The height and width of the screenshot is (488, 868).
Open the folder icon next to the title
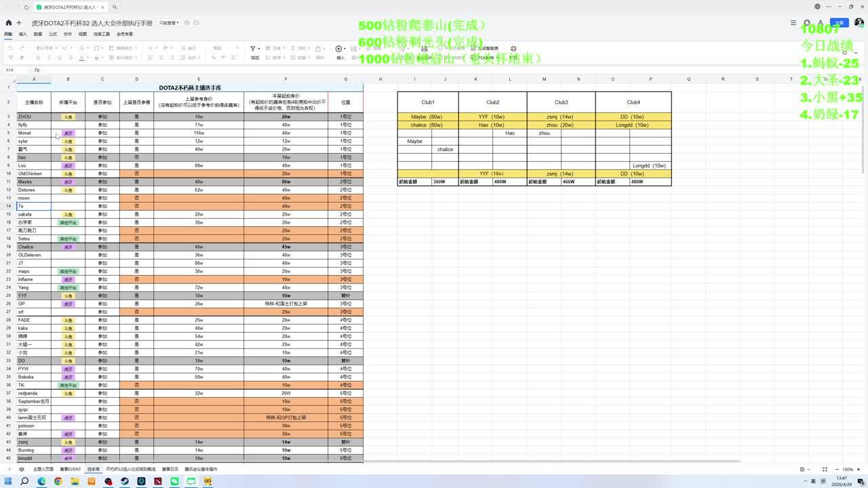197,22
